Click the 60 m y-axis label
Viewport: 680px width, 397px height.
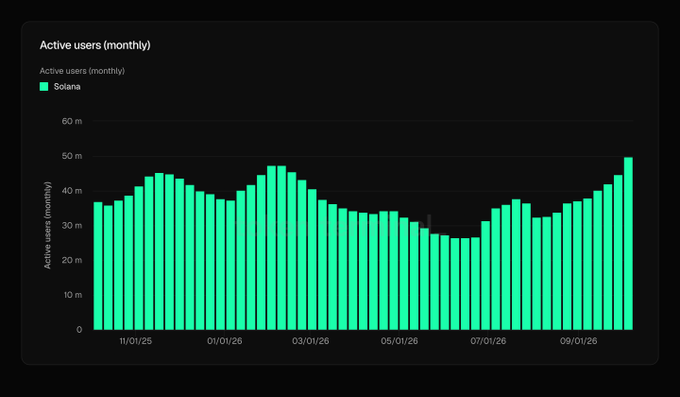tap(72, 121)
